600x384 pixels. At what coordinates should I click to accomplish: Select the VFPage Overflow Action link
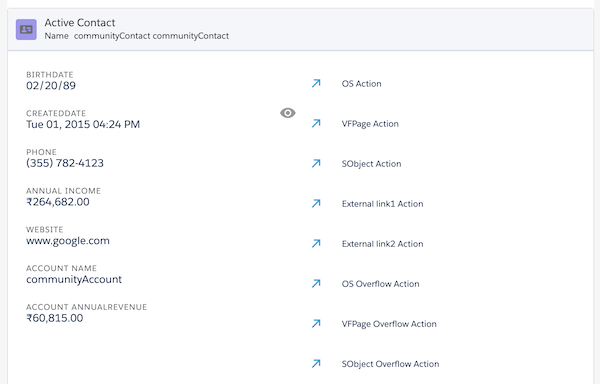tap(389, 324)
